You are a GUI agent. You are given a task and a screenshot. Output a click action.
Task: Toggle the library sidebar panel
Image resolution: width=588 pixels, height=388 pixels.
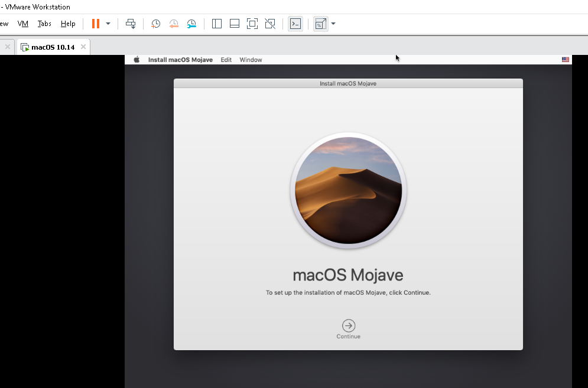click(217, 24)
